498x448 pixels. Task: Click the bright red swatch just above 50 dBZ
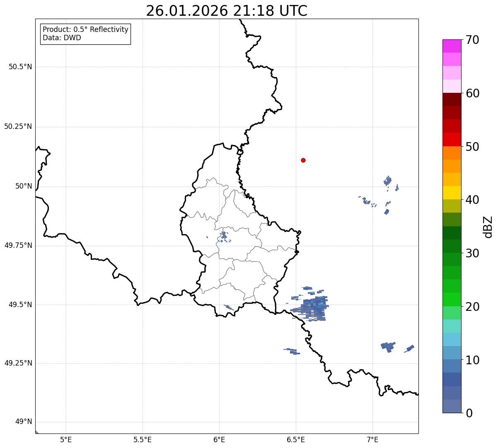(452, 139)
